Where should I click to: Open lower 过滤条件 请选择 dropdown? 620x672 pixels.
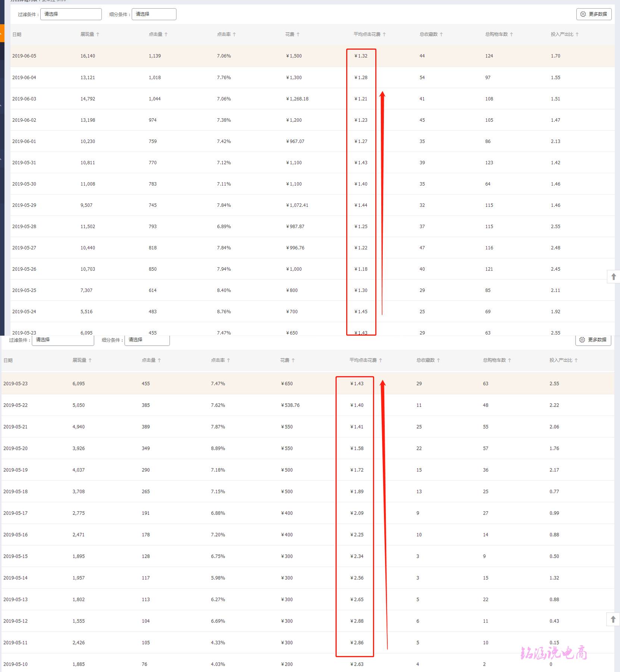tap(63, 340)
